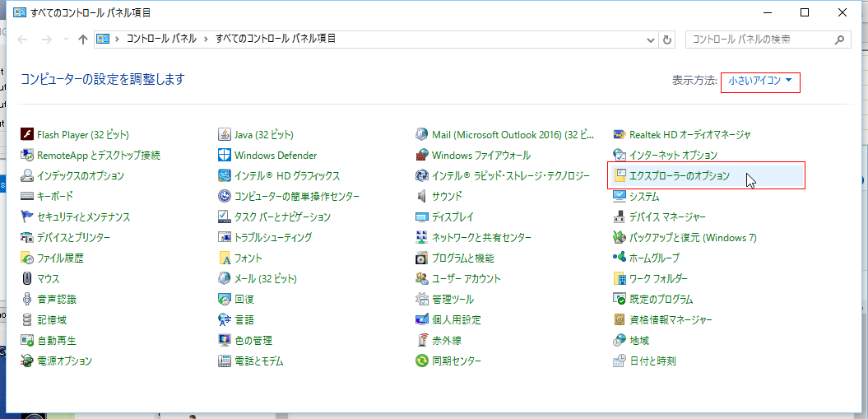Click the ユーザー アカウント people icon
The width and height of the screenshot is (868, 419).
tap(422, 278)
